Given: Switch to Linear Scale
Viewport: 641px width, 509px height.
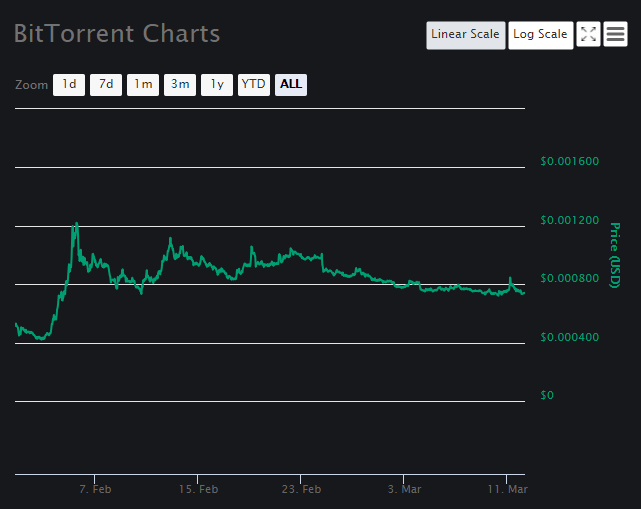Looking at the screenshot, I should tap(466, 35).
